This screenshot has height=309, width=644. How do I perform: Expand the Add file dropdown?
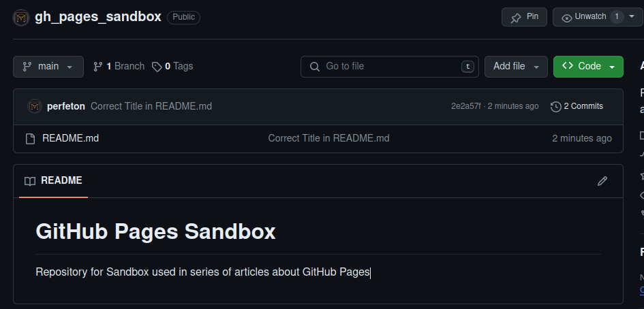pos(516,67)
